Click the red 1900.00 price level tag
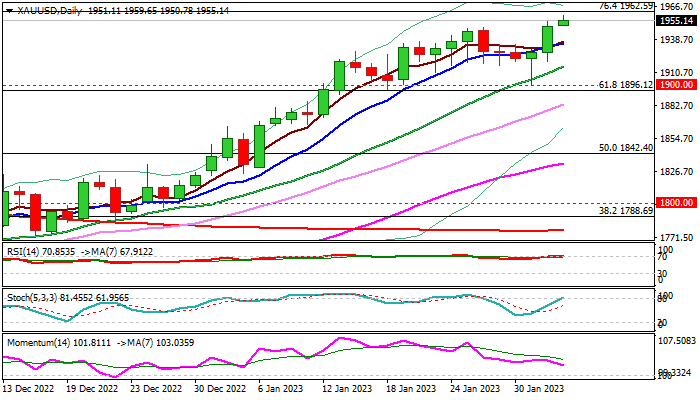 [x=676, y=85]
